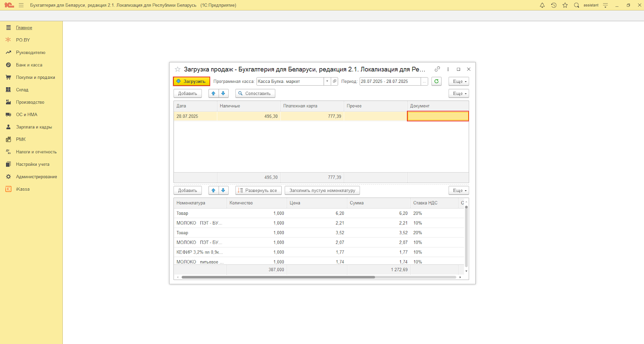644x344 pixels.
Task: Open Настройки учета section
Action: (x=33, y=165)
